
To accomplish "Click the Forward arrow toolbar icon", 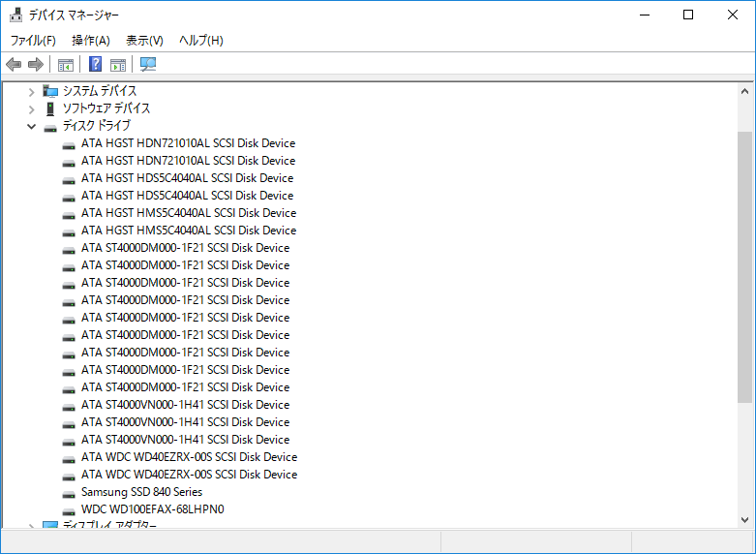I will coord(36,64).
